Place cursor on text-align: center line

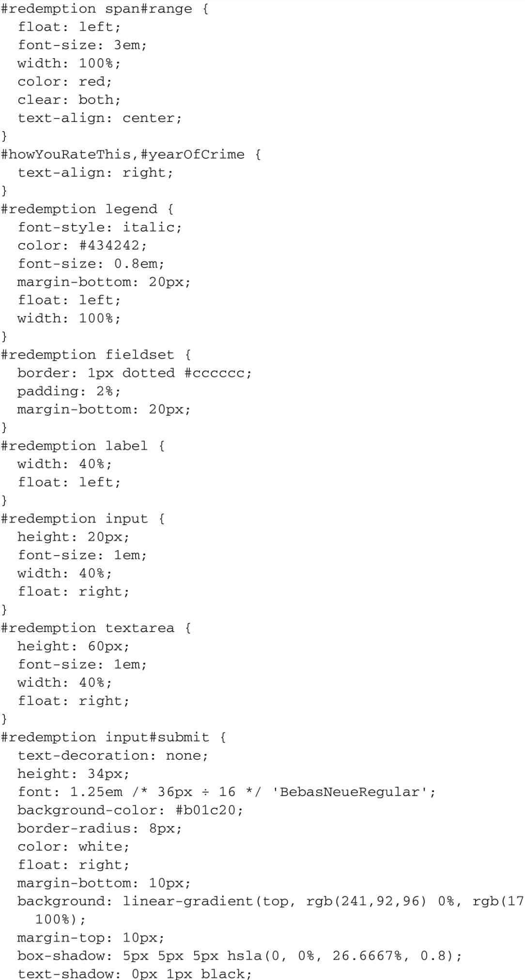click(99, 118)
